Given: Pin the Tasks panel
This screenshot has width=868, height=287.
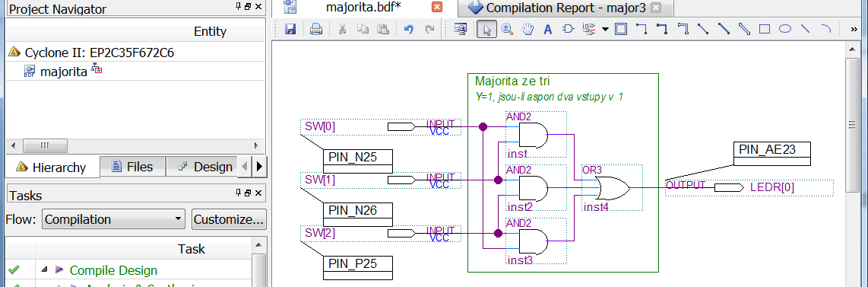Looking at the screenshot, I should pyautogui.click(x=239, y=193).
